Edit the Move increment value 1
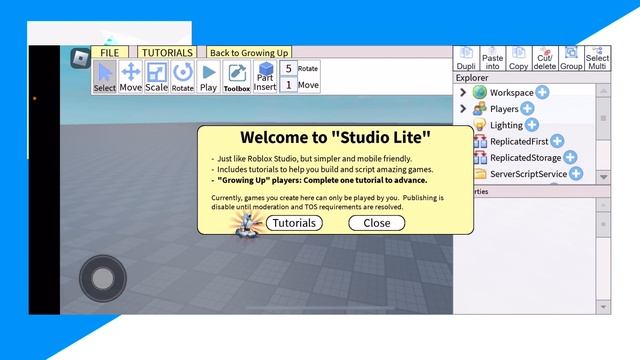This screenshot has width=640, height=360. tap(289, 85)
